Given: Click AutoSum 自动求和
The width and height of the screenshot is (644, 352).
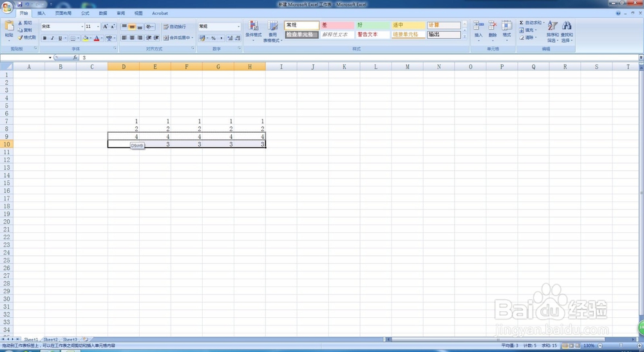Looking at the screenshot, I should click(x=531, y=23).
